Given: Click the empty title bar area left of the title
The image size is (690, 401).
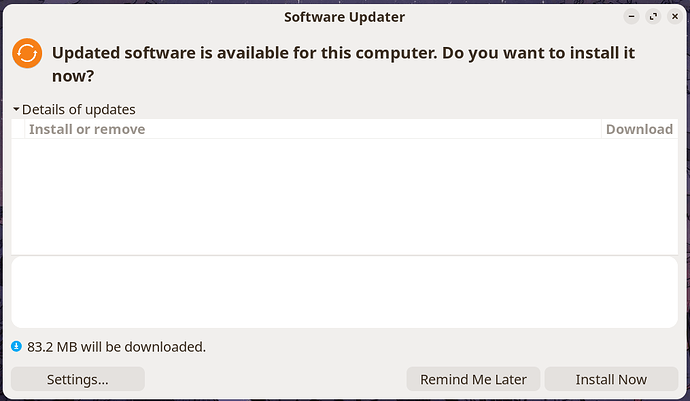Looking at the screenshot, I should (x=140, y=17).
